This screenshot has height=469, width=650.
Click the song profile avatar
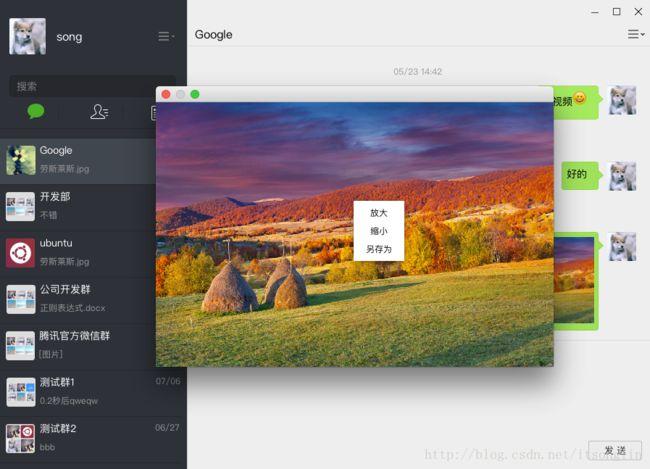[27, 36]
